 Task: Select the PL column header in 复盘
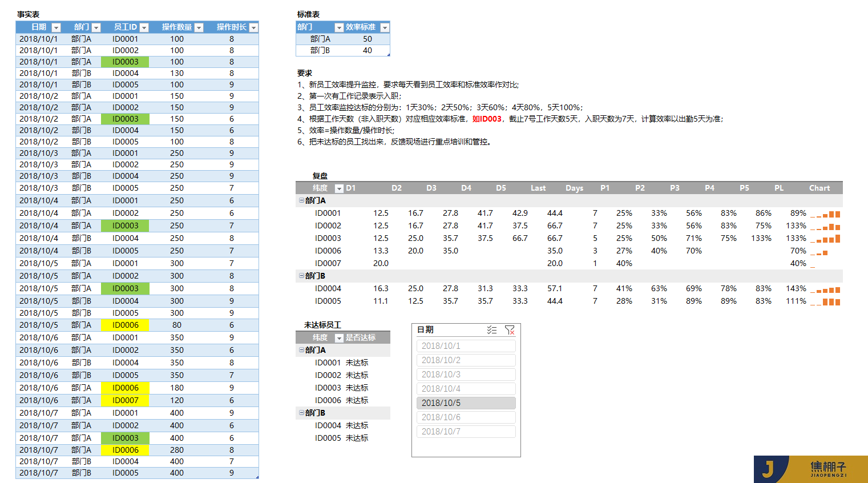click(x=779, y=188)
